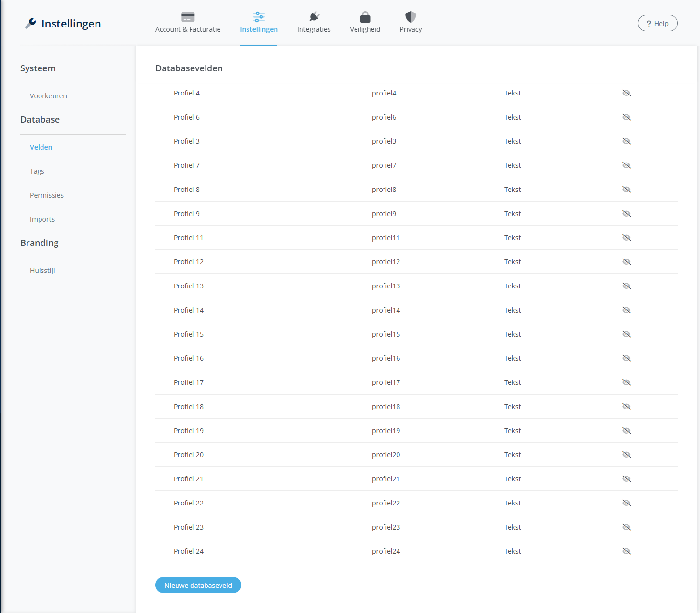The height and width of the screenshot is (613, 700).
Task: Click the Help button
Action: [658, 24]
